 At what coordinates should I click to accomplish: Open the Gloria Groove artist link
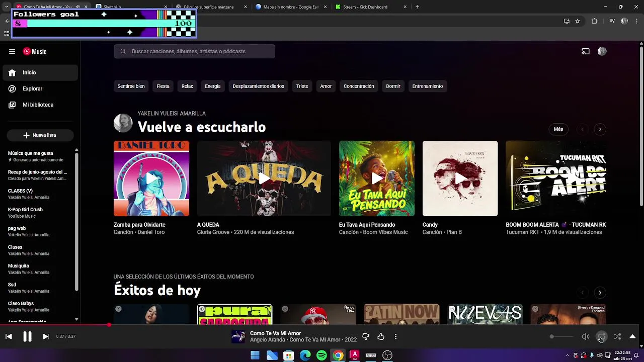click(x=213, y=232)
